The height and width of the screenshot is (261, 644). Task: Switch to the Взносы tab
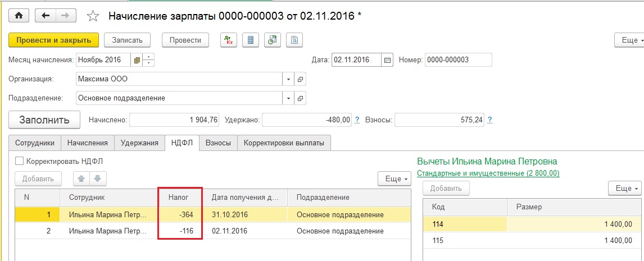click(x=218, y=143)
